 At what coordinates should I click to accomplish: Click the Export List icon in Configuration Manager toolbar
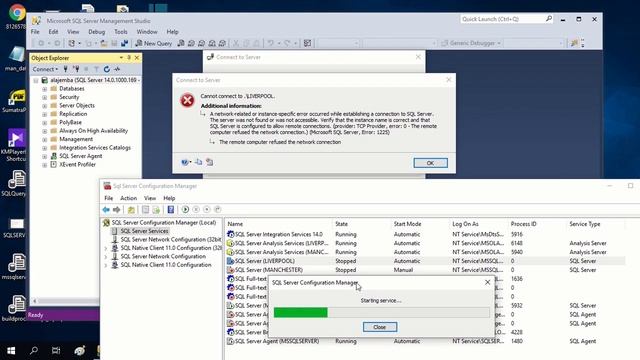coord(156,210)
